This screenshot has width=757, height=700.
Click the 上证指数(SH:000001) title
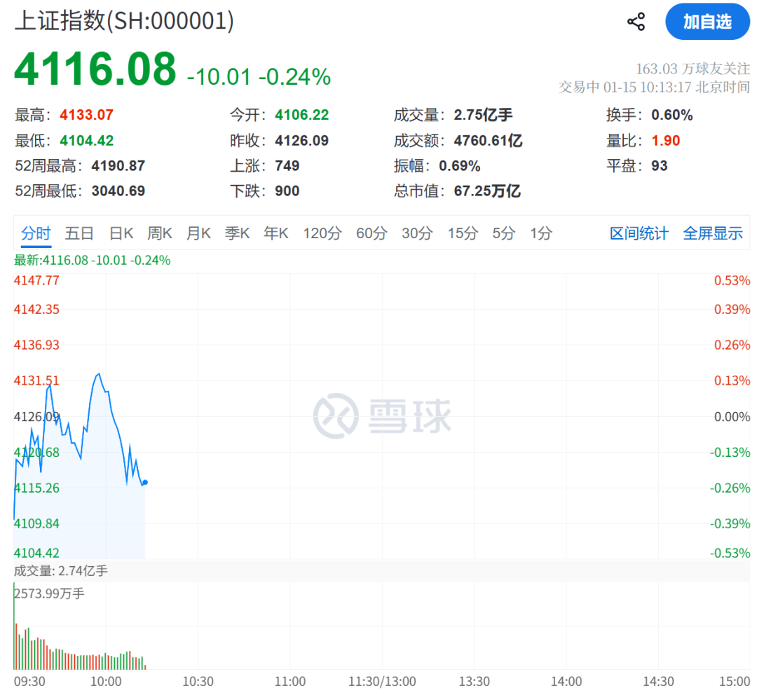click(125, 22)
